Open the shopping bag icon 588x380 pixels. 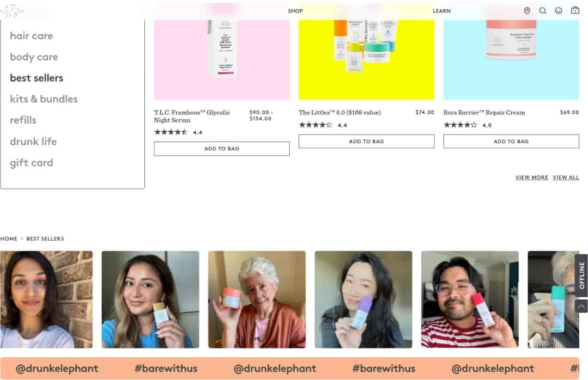click(575, 10)
